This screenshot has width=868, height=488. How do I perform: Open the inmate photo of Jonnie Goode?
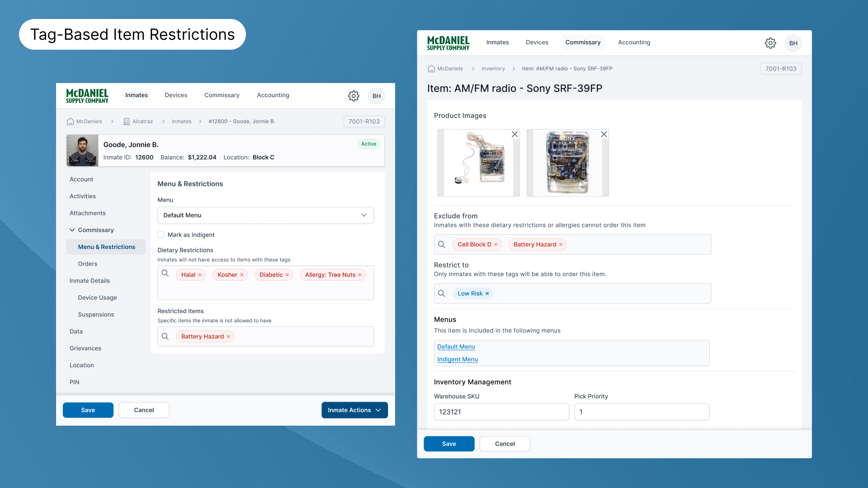point(82,150)
